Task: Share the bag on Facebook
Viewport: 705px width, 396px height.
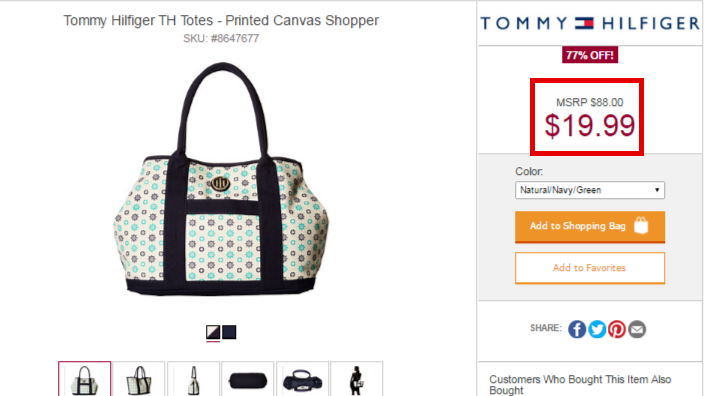Action: 577,329
